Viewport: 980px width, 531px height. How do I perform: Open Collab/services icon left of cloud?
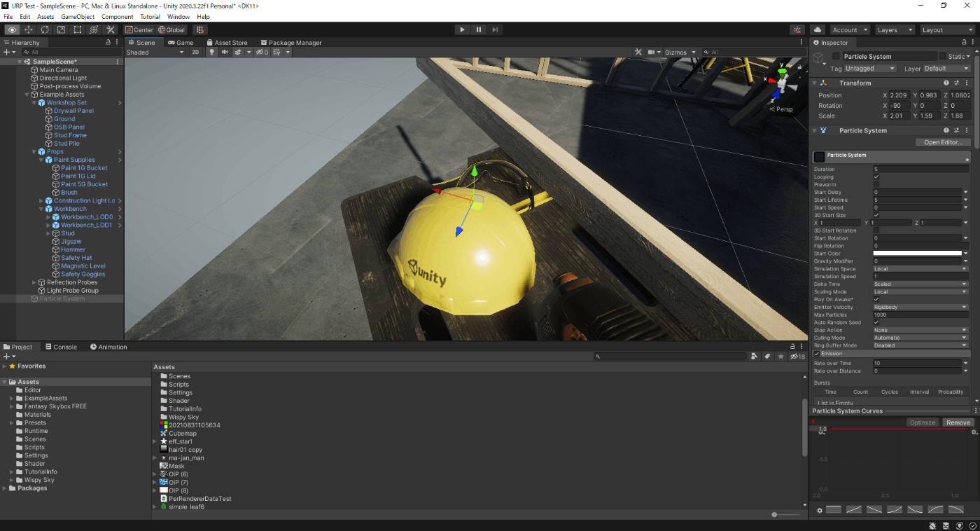[797, 29]
